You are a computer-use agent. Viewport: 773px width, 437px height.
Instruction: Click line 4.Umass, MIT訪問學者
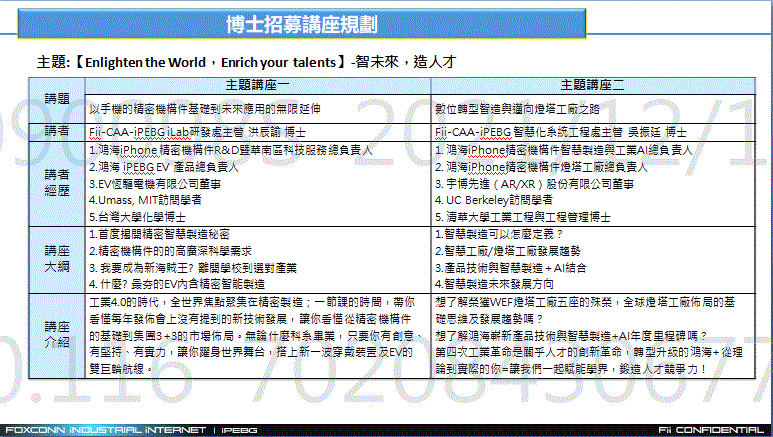coord(145,200)
